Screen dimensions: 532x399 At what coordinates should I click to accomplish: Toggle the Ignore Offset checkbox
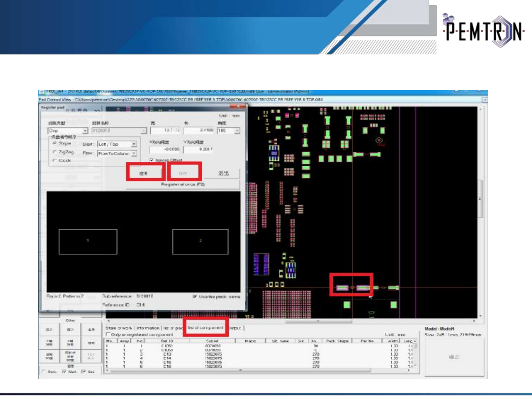pos(152,160)
